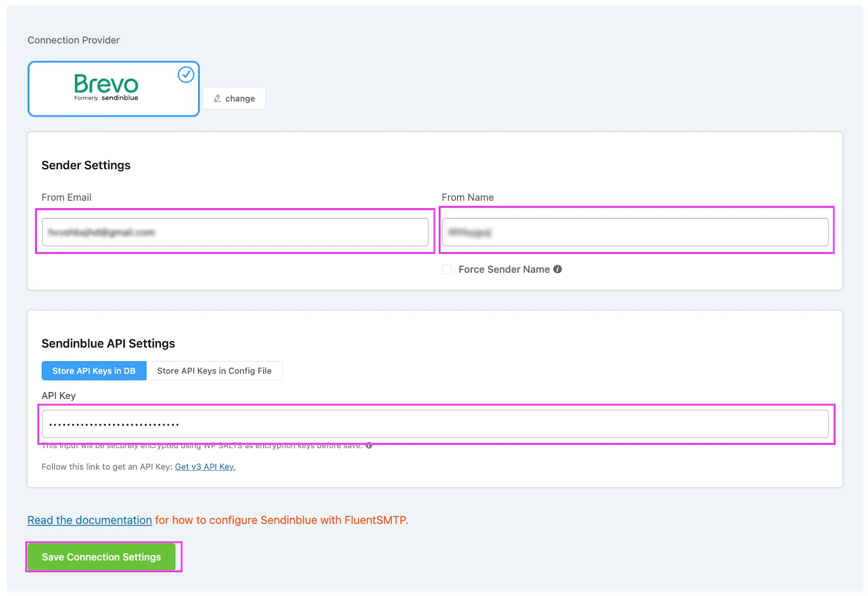Screen dimensions: 868x596
Task: Click the Sendinblue API Settings heading
Action: (x=108, y=344)
